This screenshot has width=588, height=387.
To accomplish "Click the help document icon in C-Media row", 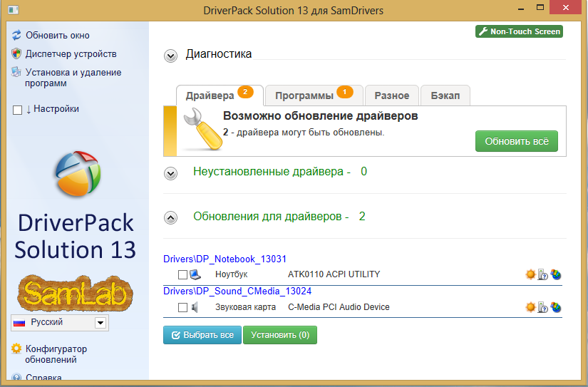I will pos(543,307).
